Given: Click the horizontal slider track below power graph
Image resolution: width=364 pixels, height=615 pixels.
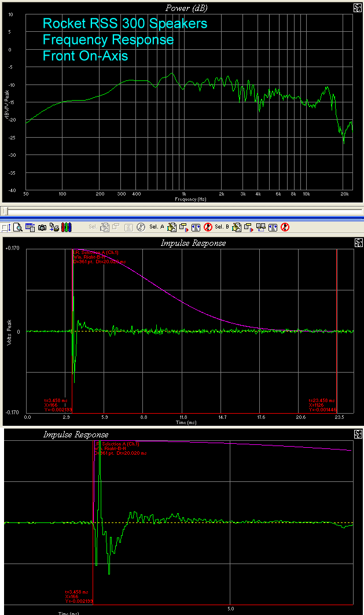Looking at the screenshot, I should click(182, 211).
